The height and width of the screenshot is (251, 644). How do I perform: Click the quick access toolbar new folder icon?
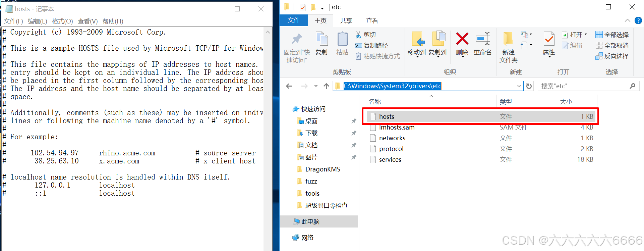[313, 7]
